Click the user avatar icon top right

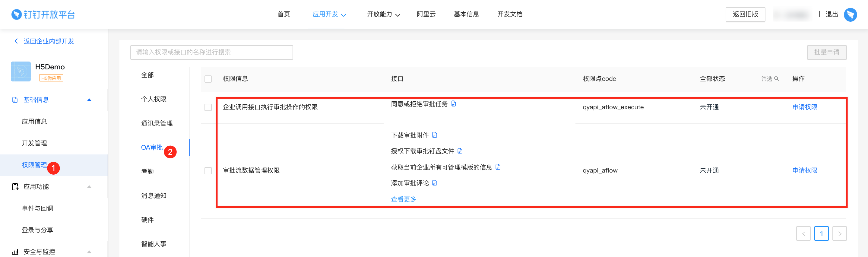tap(850, 14)
